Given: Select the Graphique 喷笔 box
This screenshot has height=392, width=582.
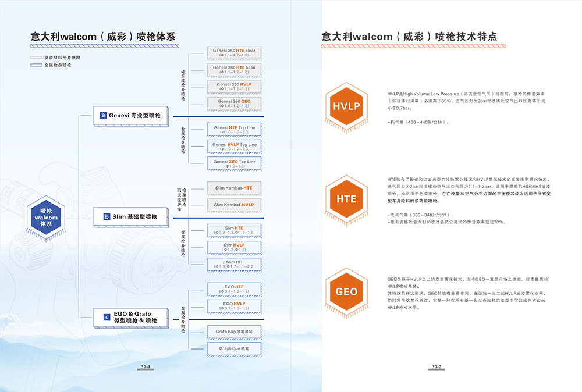Looking at the screenshot, I should [x=233, y=349].
